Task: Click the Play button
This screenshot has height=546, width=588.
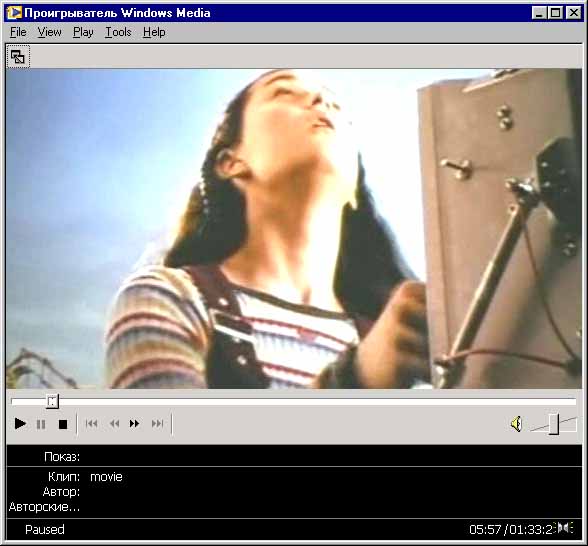Action: [x=20, y=424]
